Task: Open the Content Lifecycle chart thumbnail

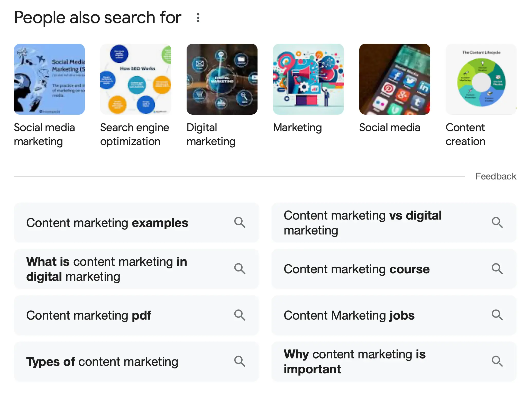Action: click(481, 79)
